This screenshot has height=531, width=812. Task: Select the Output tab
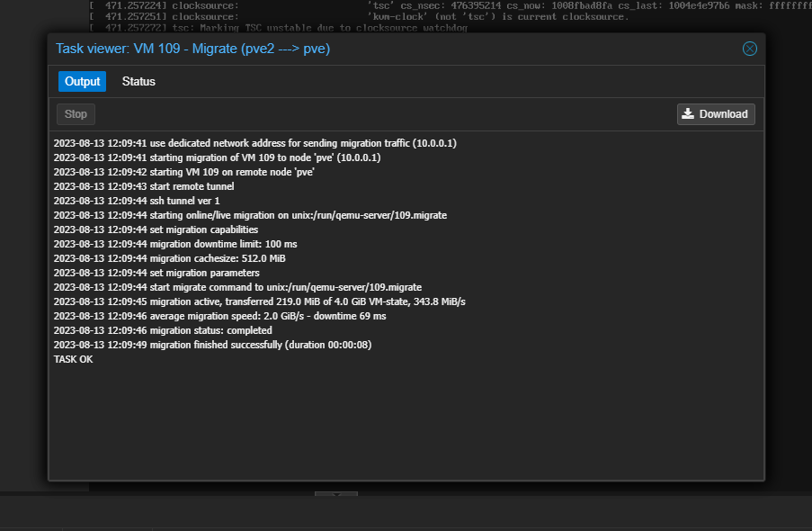pyautogui.click(x=82, y=82)
